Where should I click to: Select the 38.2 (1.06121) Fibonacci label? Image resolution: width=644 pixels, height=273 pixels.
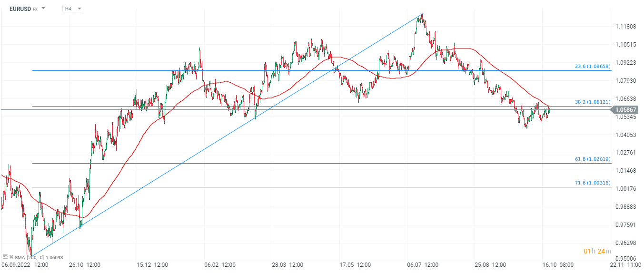593,102
